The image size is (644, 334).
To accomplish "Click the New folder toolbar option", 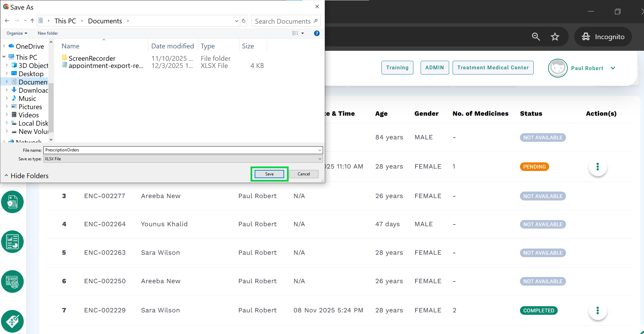I will [x=48, y=33].
